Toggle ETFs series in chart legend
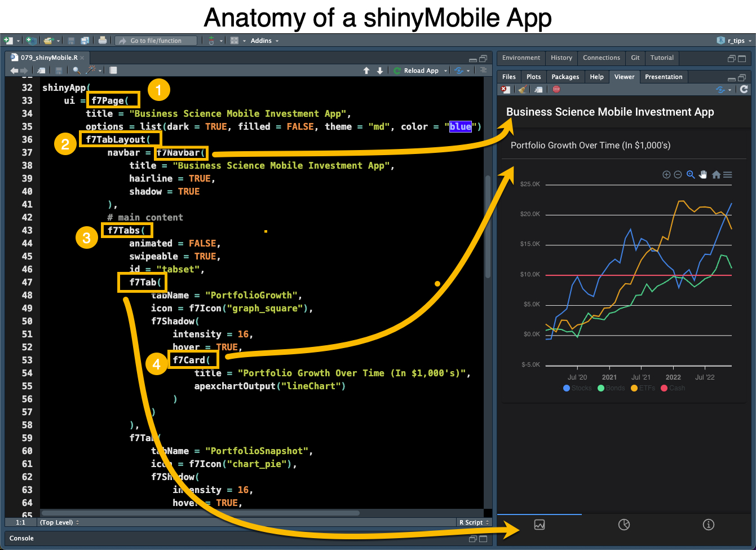The width and height of the screenshot is (756, 550). (x=643, y=388)
